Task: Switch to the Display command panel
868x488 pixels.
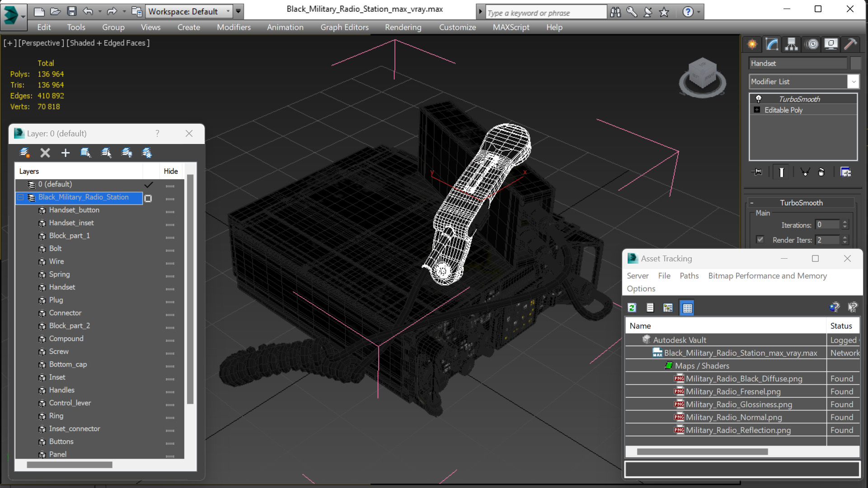Action: 831,44
